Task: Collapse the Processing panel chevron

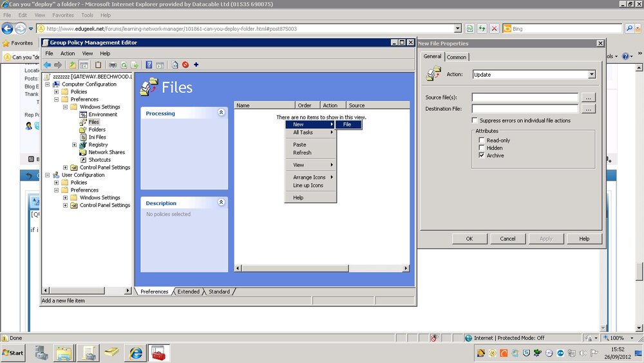Action: click(x=221, y=112)
